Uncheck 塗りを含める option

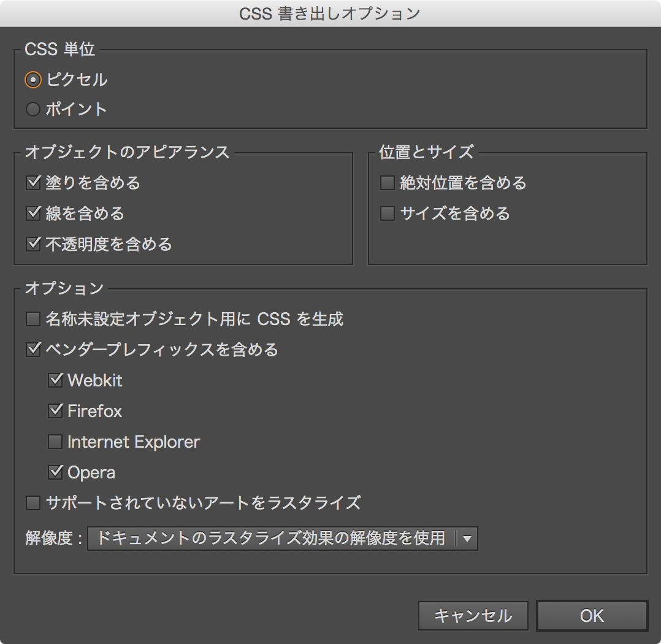pos(32,183)
